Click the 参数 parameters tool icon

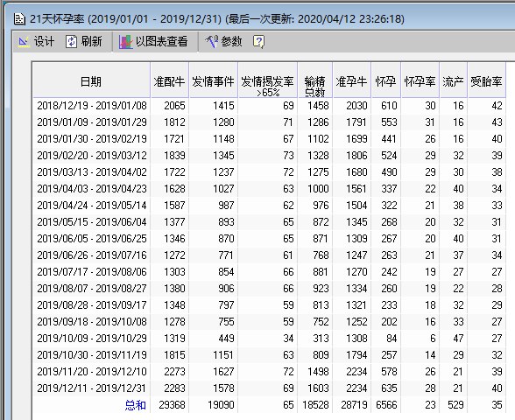click(212, 42)
